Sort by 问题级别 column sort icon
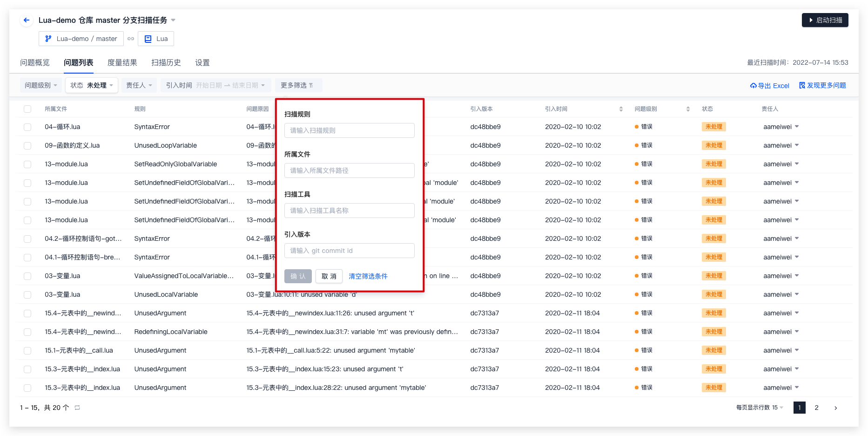Screen dimensions: 868x436 click(688, 109)
